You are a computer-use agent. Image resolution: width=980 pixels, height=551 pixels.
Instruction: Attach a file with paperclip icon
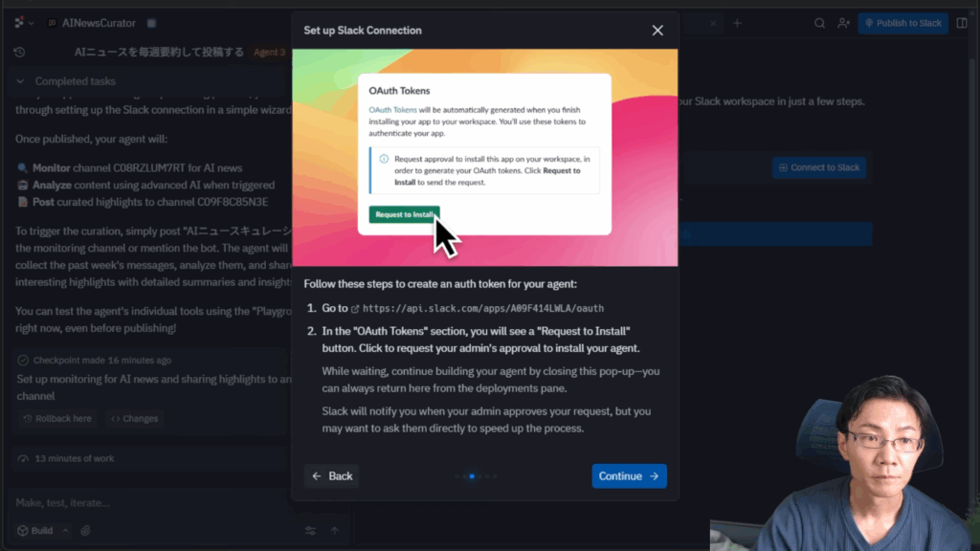pyautogui.click(x=85, y=530)
